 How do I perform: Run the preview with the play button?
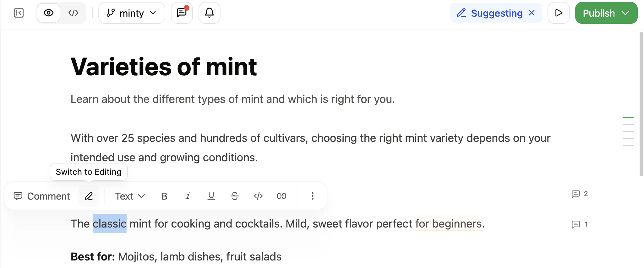[x=559, y=13]
